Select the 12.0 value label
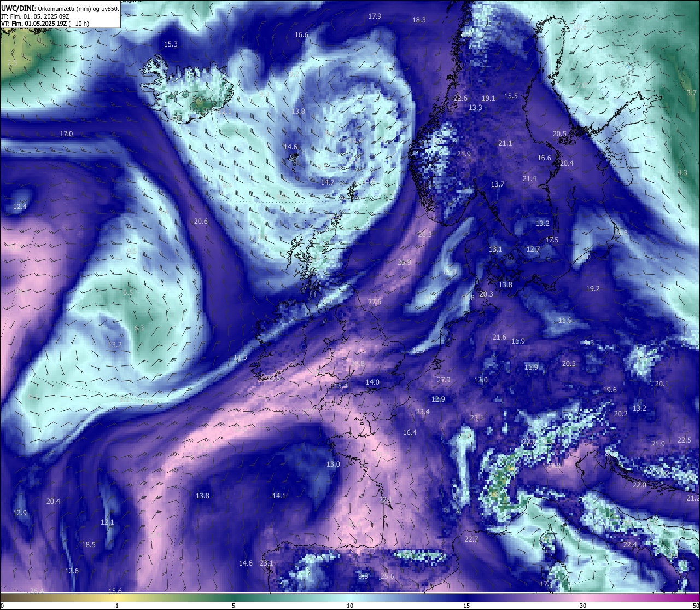Screen dimensions: 700x610 click(481, 380)
